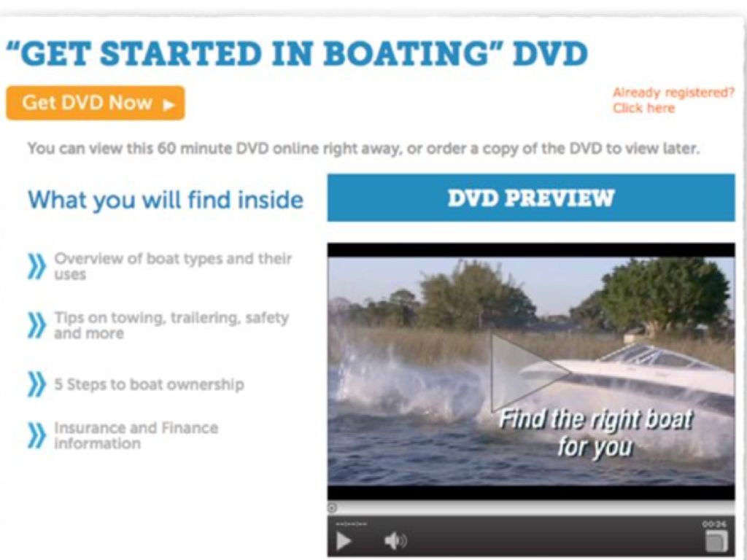Open fullscreen with player's square icon
The width and height of the screenshot is (747, 560).
(x=716, y=542)
